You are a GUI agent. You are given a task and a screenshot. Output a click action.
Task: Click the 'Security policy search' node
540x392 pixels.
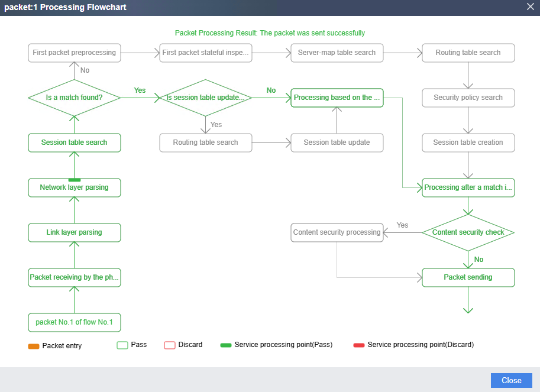(468, 98)
